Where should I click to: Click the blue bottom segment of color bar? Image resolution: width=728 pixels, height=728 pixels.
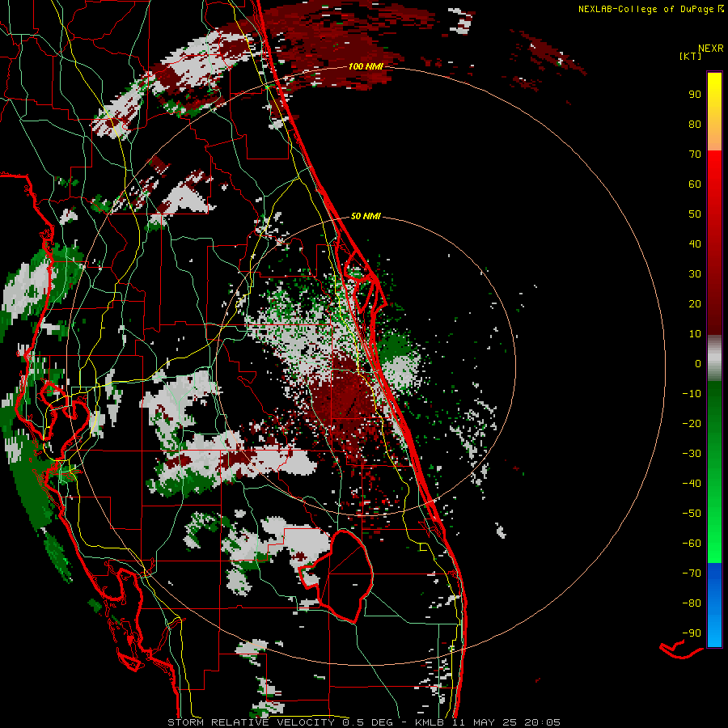[714, 605]
